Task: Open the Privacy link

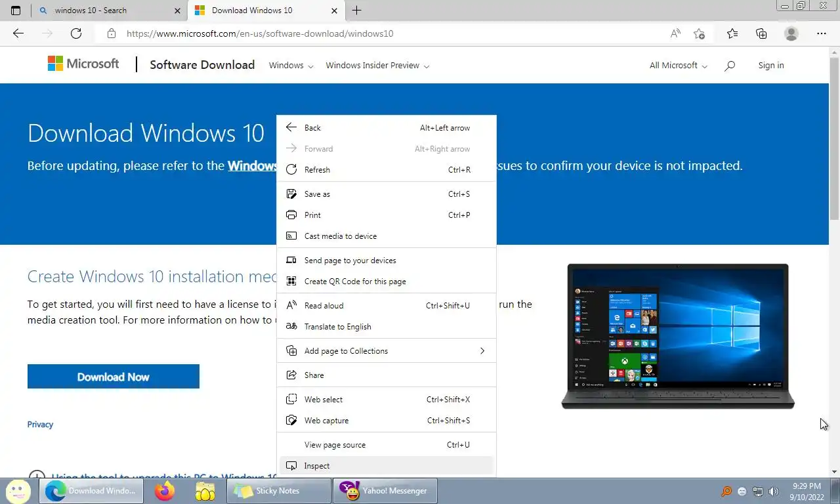Action: 40,425
